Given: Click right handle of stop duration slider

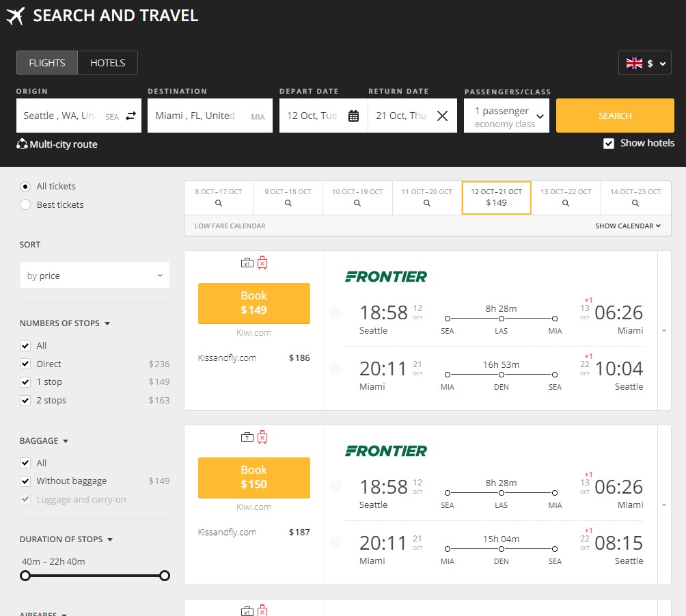Looking at the screenshot, I should [165, 576].
